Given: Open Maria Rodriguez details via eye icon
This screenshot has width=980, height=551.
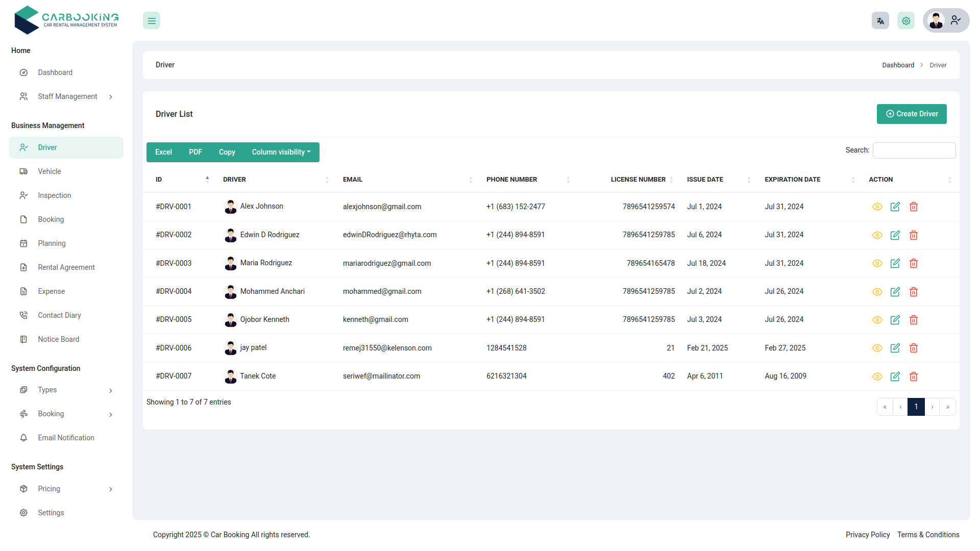Looking at the screenshot, I should 877,263.
